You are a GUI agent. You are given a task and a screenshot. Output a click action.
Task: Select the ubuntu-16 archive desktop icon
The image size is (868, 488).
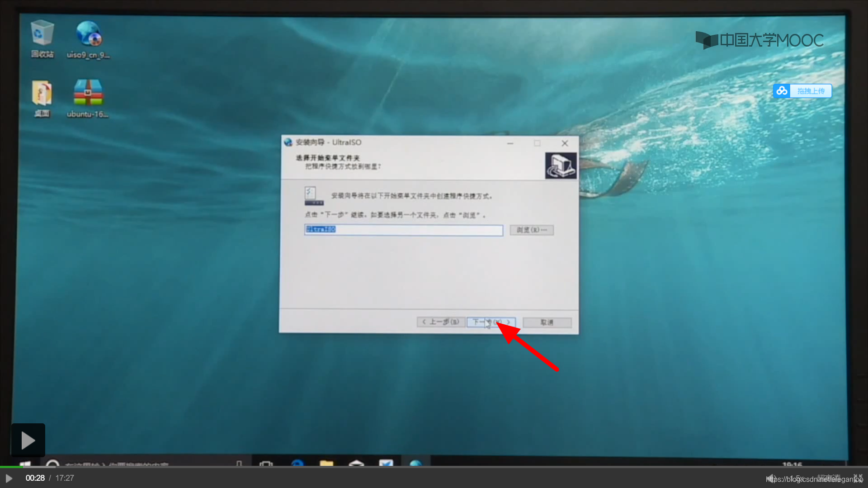pos(88,98)
